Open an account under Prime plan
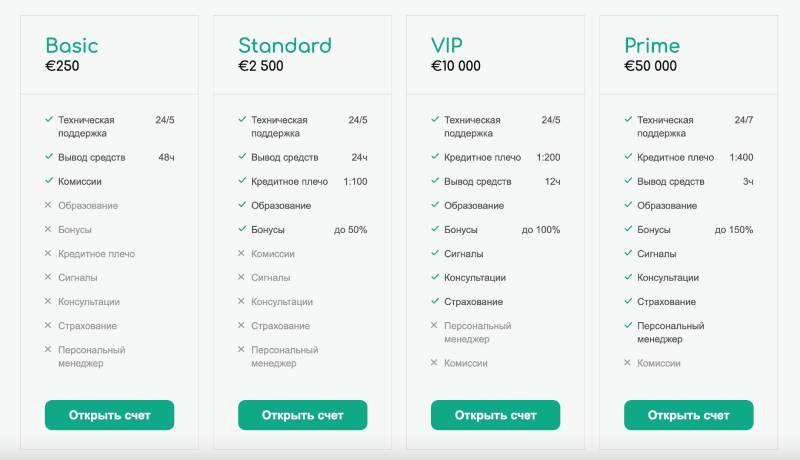The width and height of the screenshot is (800, 460). point(688,415)
